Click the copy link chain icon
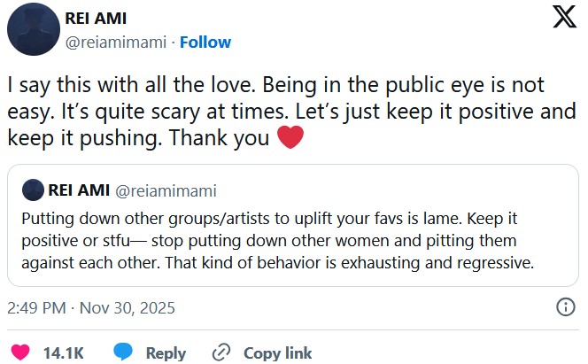The width and height of the screenshot is (588, 364). (x=221, y=352)
